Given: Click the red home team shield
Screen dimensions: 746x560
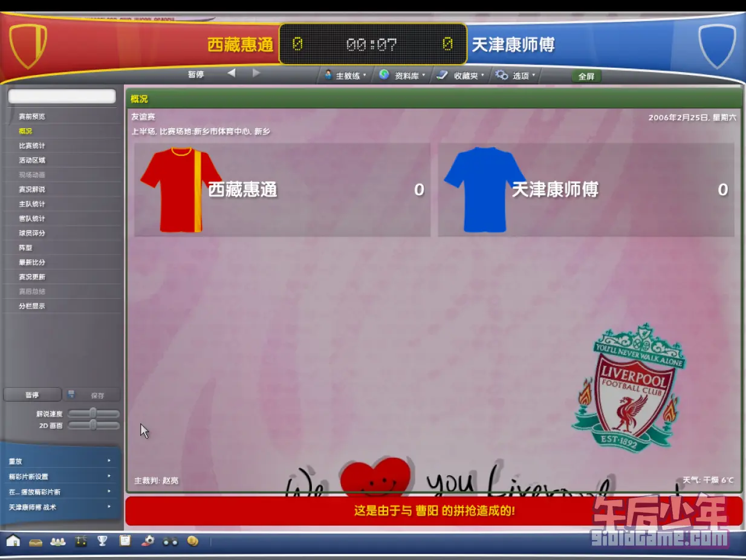Looking at the screenshot, I should [x=28, y=46].
